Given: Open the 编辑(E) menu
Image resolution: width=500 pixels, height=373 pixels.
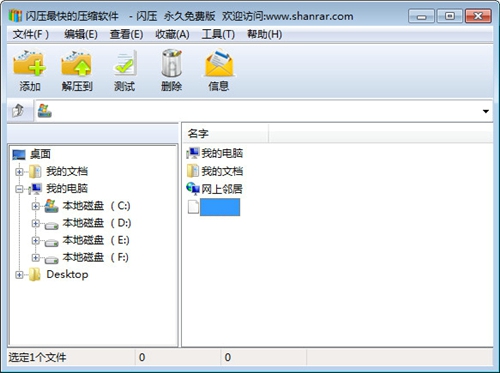Looking at the screenshot, I should (x=81, y=34).
